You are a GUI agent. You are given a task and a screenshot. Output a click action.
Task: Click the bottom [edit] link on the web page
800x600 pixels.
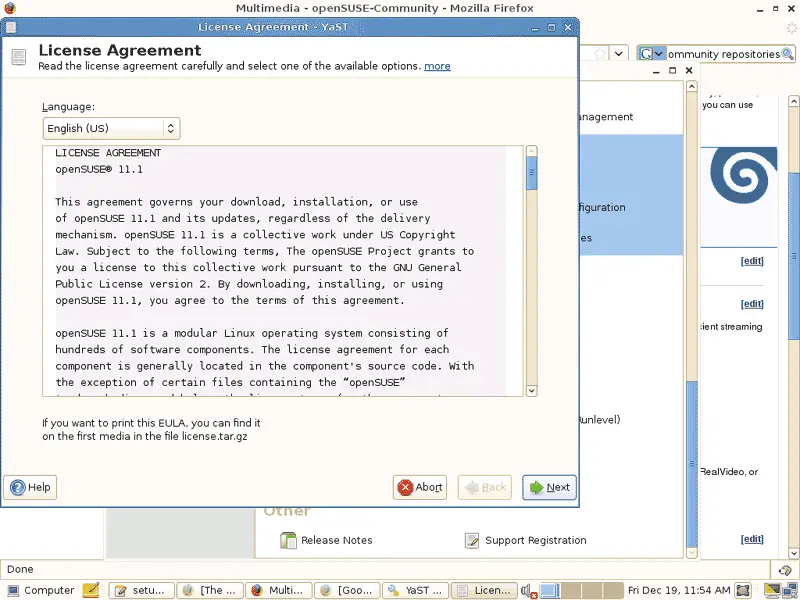point(752,539)
